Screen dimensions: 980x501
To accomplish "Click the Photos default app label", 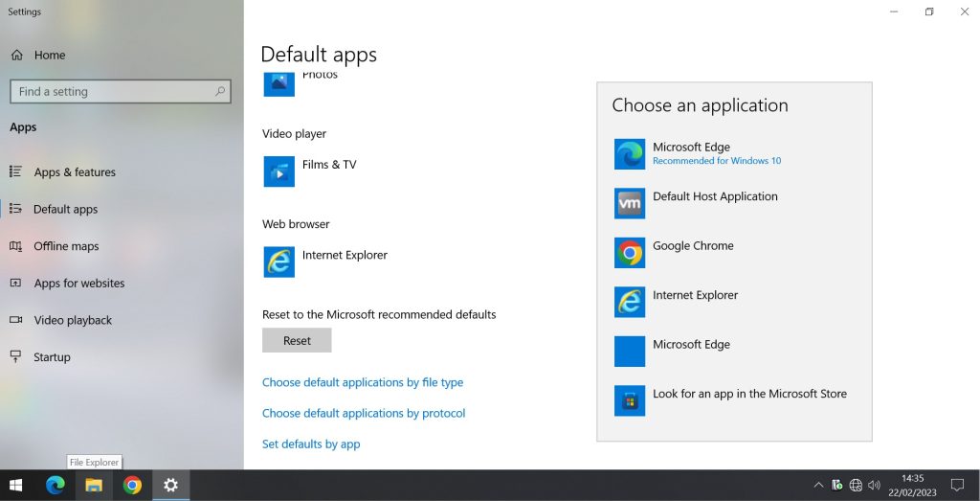I will 320,75.
